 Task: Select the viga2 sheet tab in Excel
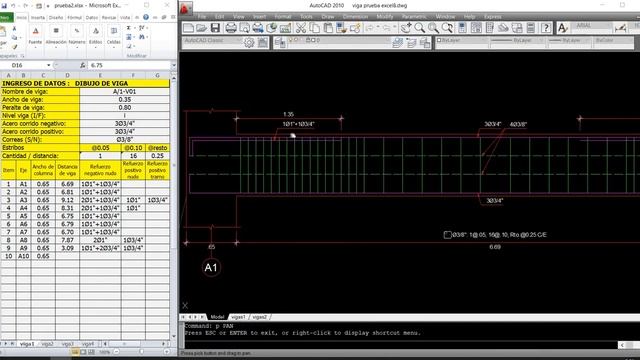(48, 344)
